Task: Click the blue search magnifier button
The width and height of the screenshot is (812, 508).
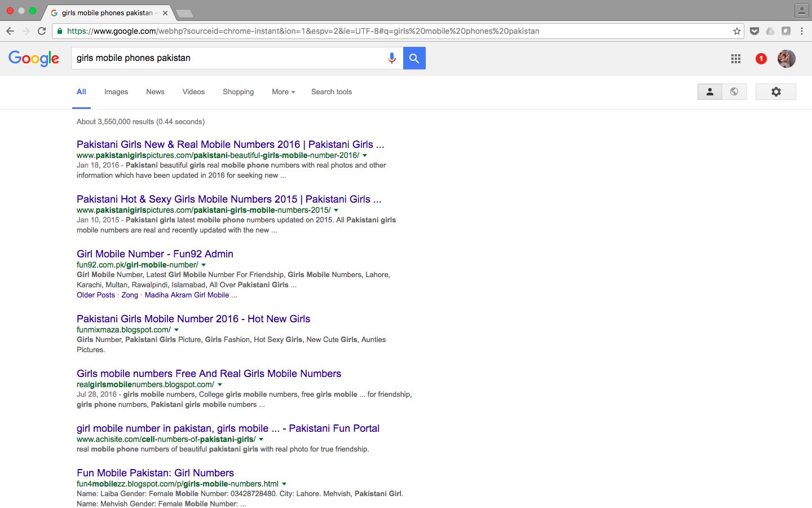Action: (x=414, y=58)
